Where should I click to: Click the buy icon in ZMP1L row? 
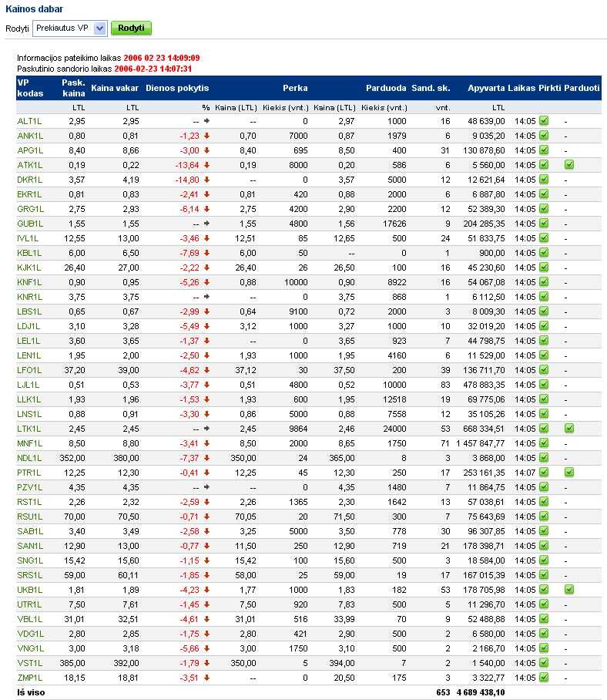tap(544, 677)
